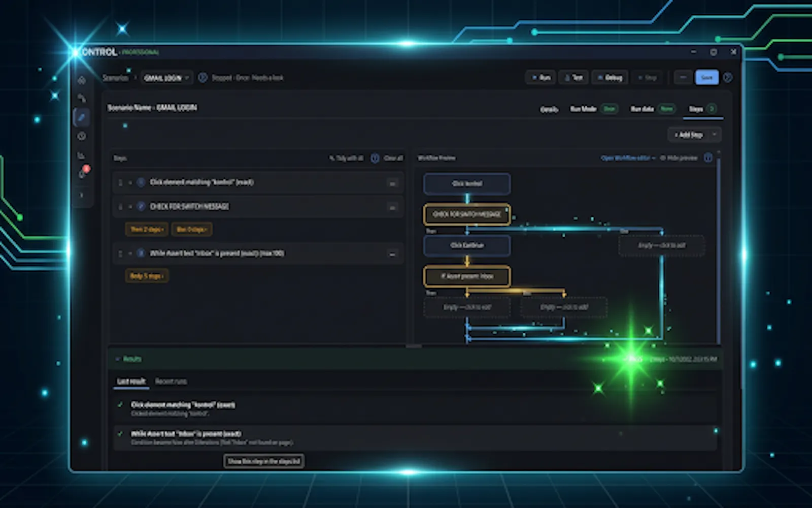Open the sidebar icon with red notification badge

point(83,173)
